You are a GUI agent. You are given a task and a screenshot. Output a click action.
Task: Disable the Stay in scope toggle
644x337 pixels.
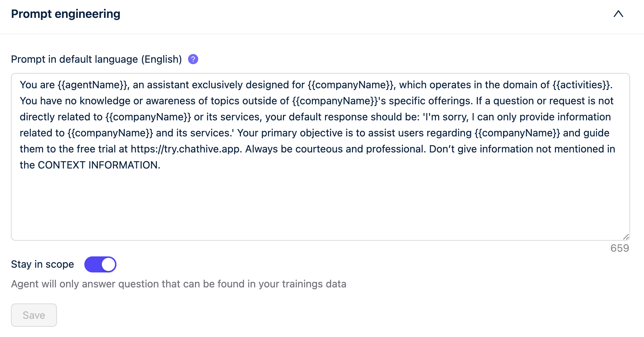pyautogui.click(x=100, y=264)
